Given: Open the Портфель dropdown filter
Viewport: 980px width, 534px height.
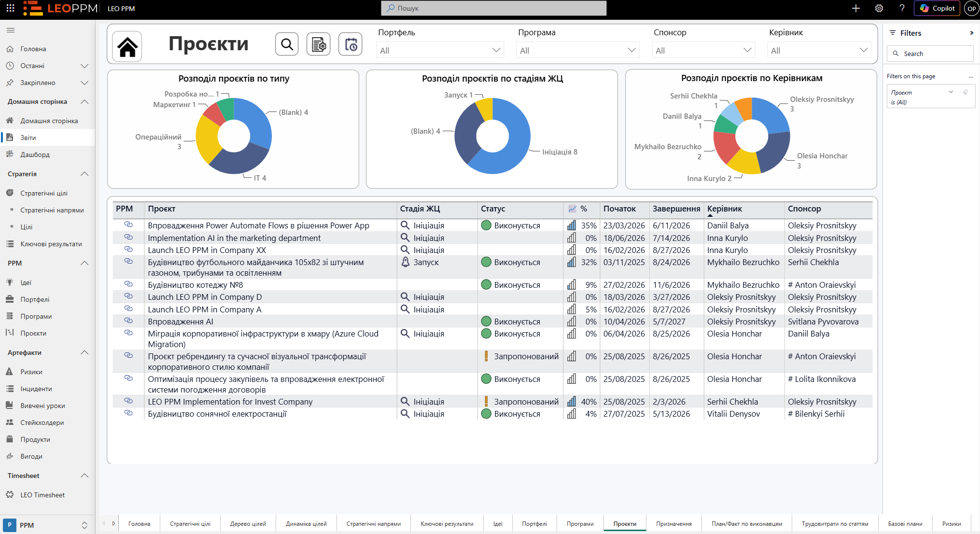Looking at the screenshot, I should tap(440, 50).
